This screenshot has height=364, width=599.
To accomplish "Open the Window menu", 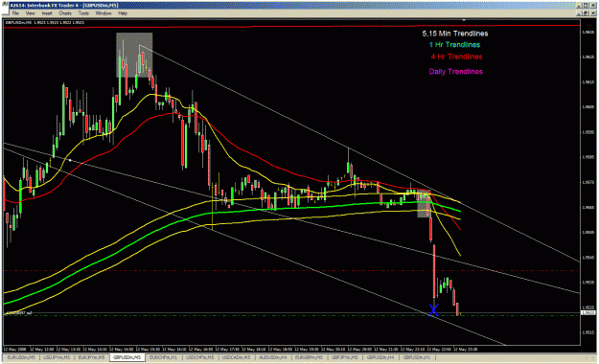I will [x=104, y=13].
